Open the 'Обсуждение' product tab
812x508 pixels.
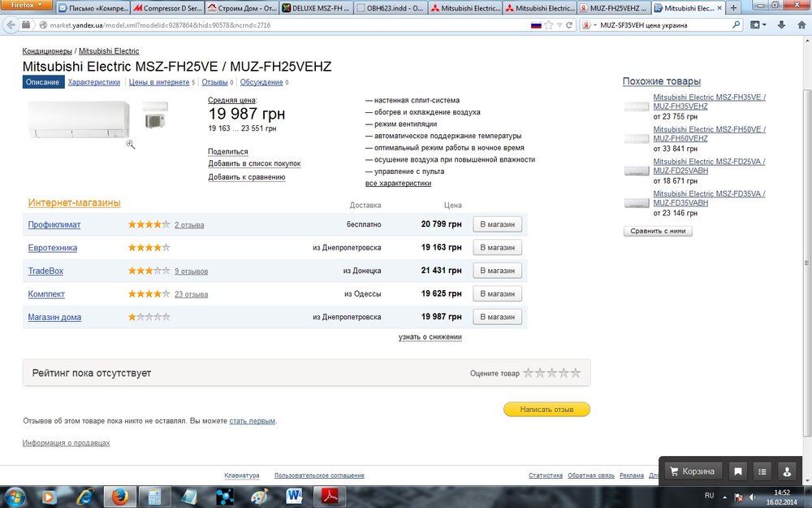coord(261,82)
